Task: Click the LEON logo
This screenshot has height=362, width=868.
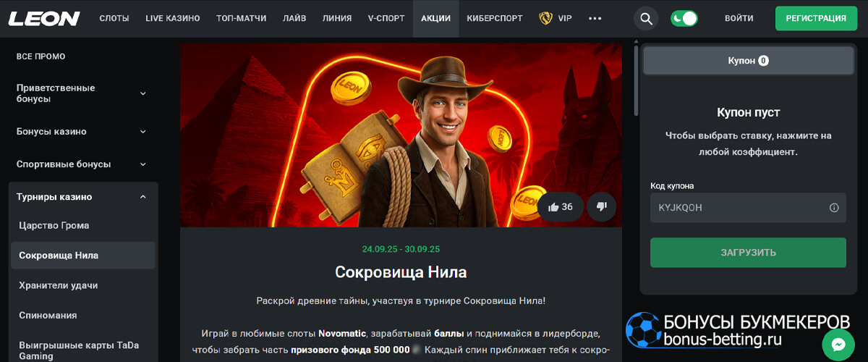Action: (x=44, y=19)
